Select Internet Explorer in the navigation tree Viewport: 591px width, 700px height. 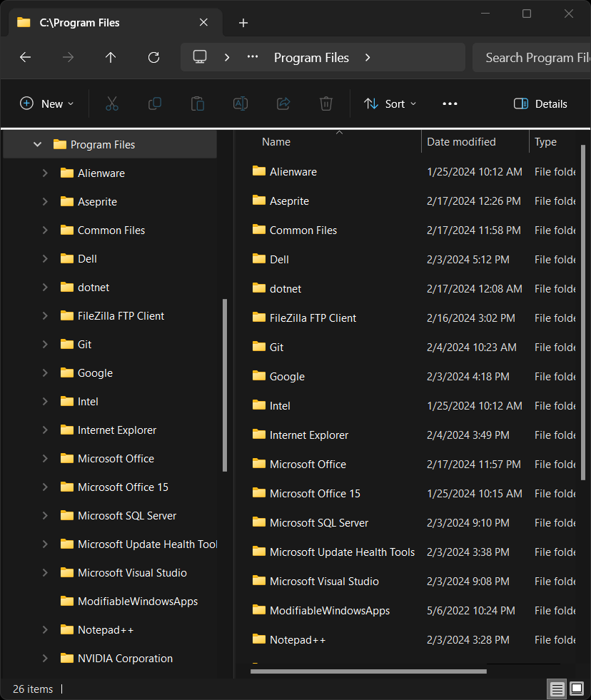(117, 430)
